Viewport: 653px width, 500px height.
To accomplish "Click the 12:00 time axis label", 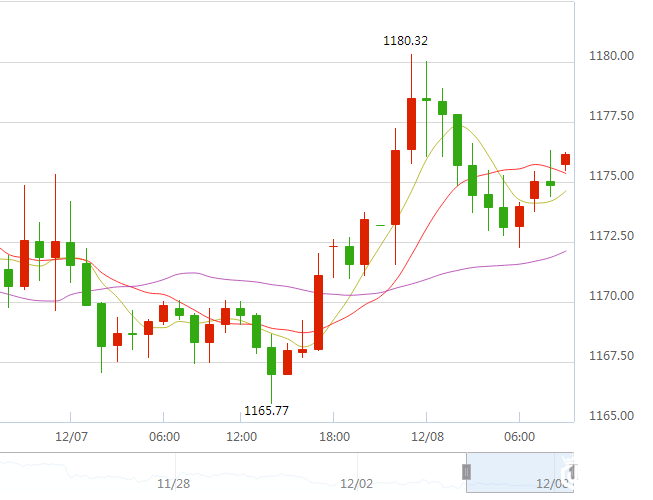I will (242, 437).
